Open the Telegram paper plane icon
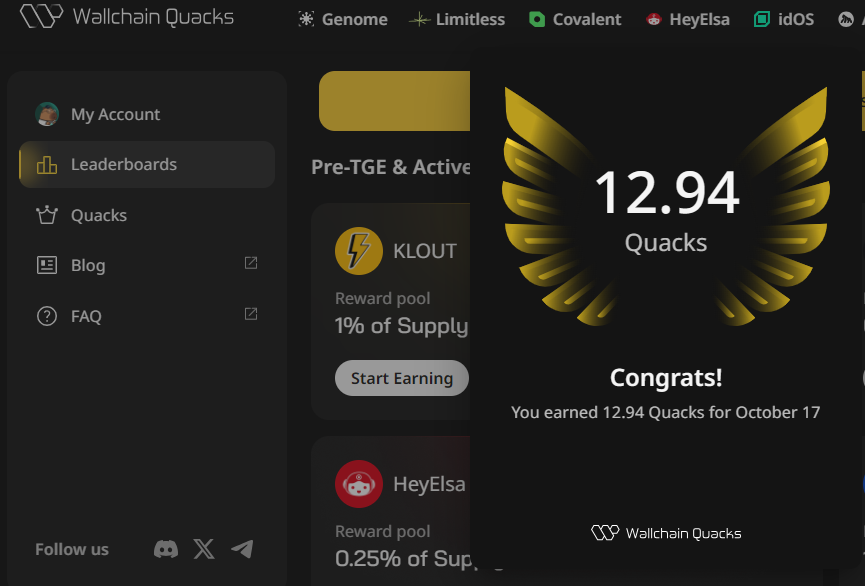 click(242, 549)
